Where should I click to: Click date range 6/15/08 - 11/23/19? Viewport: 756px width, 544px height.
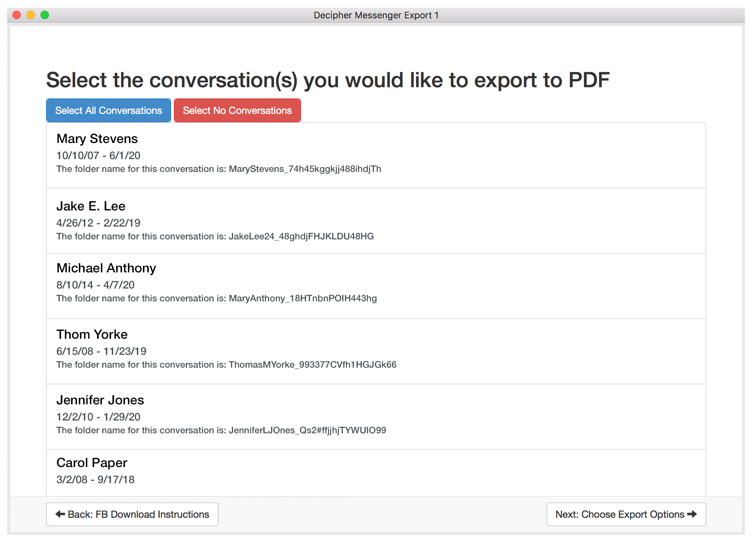tap(101, 351)
